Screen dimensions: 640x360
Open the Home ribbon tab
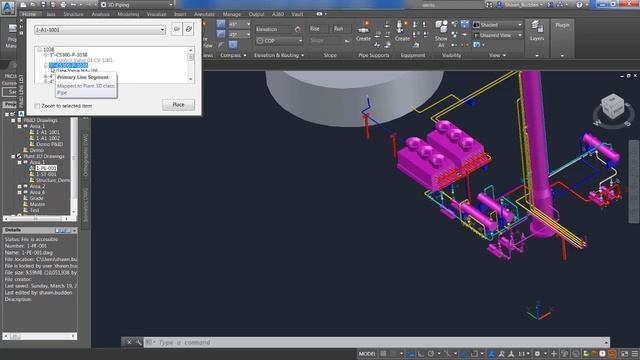pos(29,14)
